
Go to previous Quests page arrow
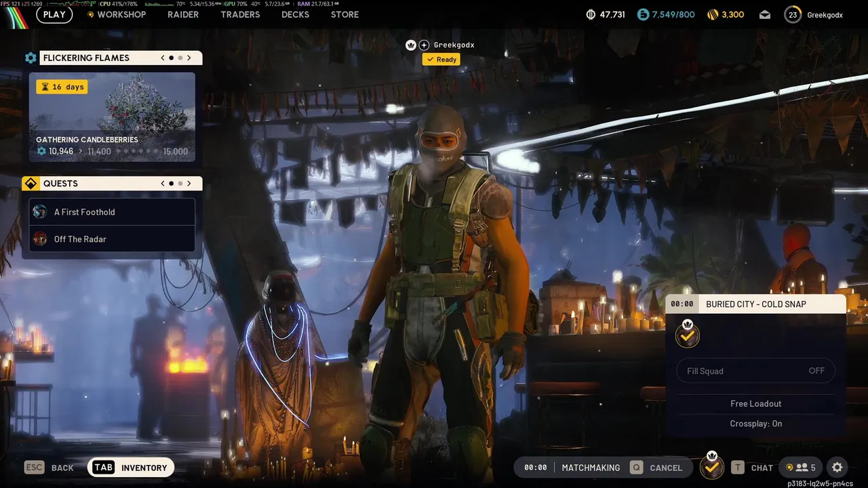click(x=163, y=184)
